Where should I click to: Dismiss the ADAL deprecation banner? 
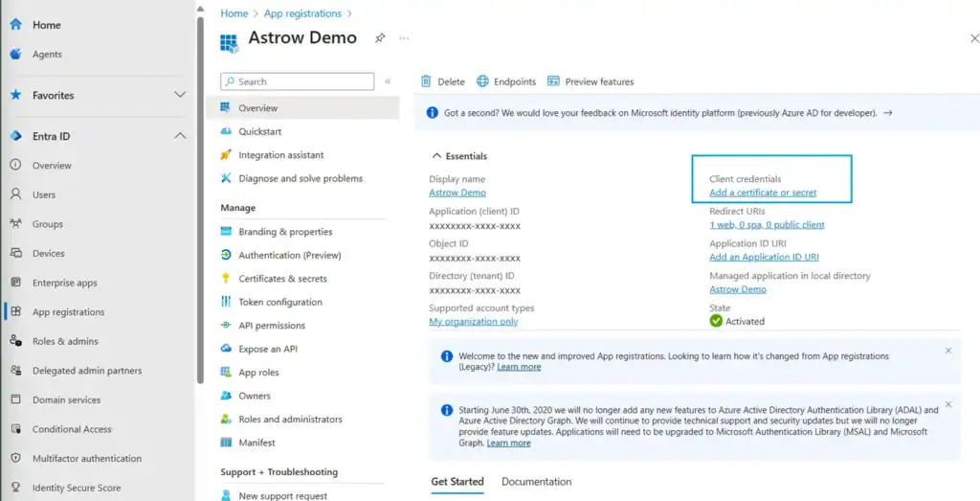coord(948,404)
